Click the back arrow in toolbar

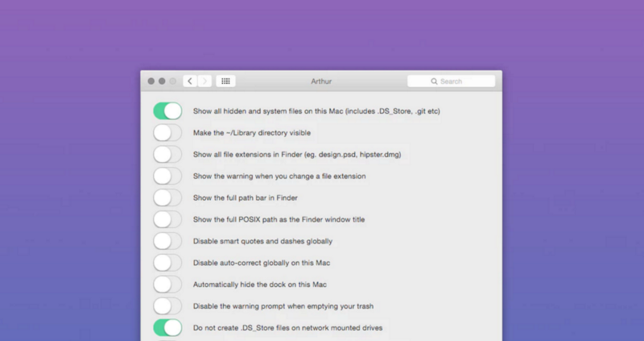(x=190, y=81)
